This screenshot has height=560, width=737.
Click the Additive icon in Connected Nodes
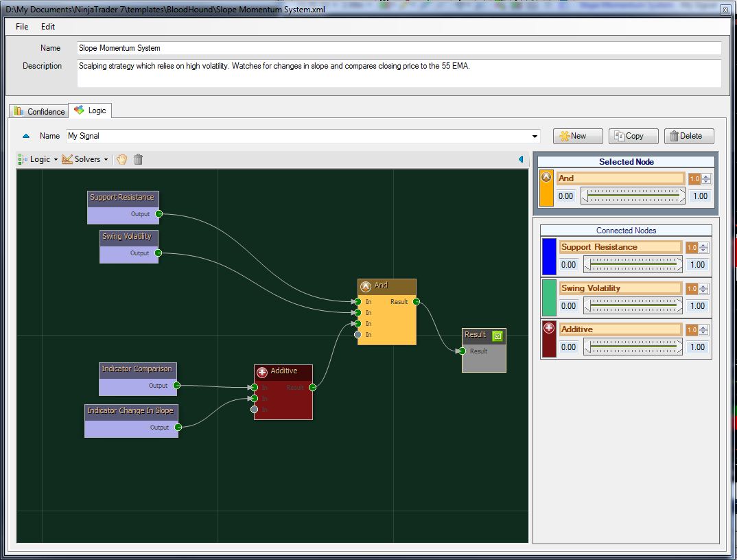point(549,329)
